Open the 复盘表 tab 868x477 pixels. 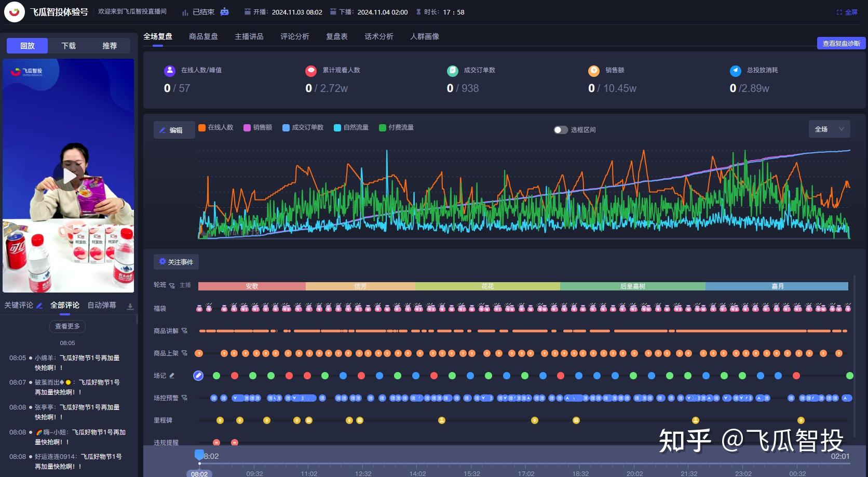[x=337, y=36]
